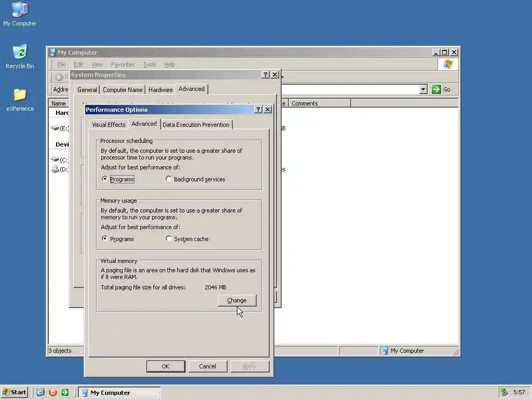Screen dimensions: 532x399
Task: Click the E: drive icon in My Computer
Action: pos(55,128)
